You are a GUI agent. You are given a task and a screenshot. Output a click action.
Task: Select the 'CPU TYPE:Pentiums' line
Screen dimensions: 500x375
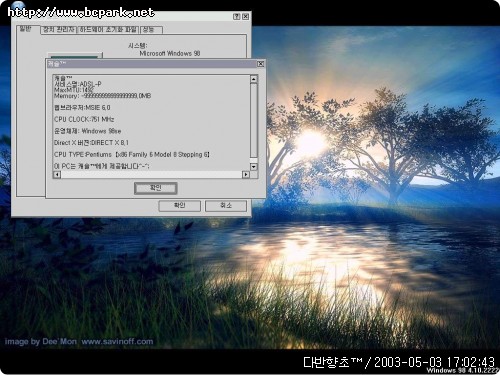click(132, 154)
